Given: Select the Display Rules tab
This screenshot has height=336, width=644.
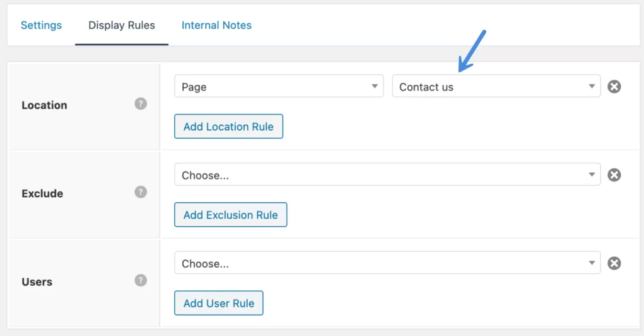Looking at the screenshot, I should (x=121, y=25).
